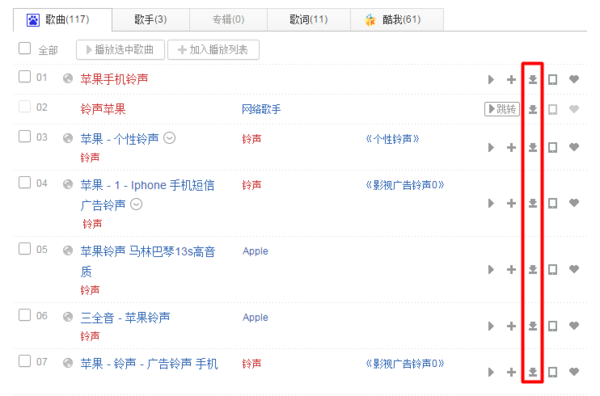Tick checkbox for song 01
The image size is (600, 396).
25,77
